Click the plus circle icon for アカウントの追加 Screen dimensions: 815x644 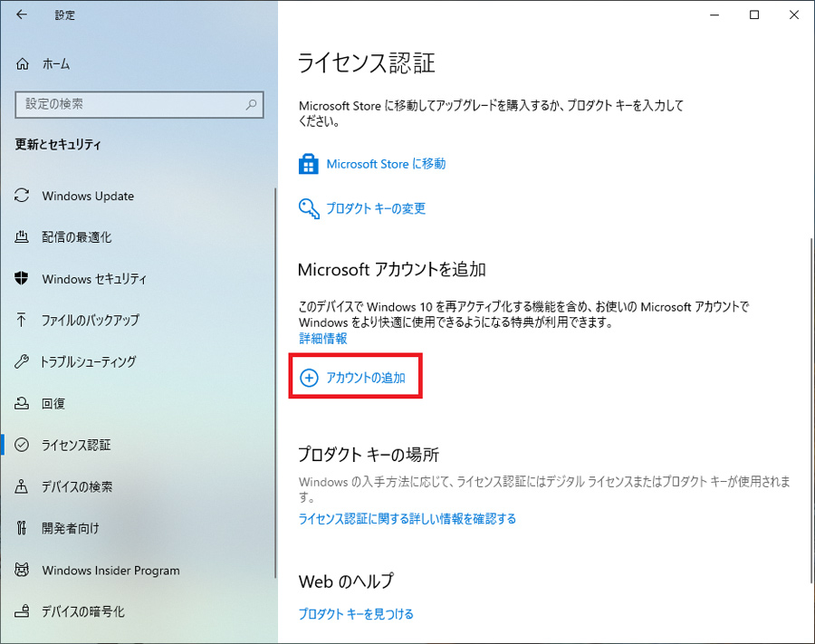coord(309,378)
